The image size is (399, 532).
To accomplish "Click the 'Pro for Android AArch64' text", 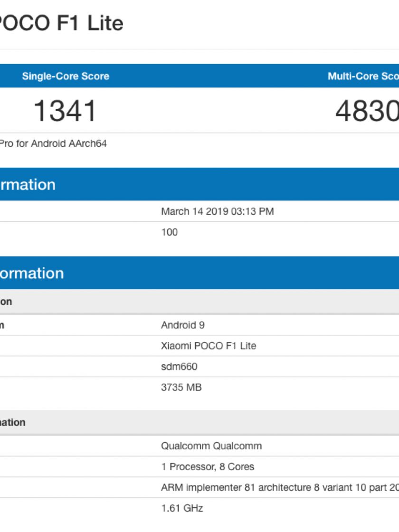I will tap(53, 143).
